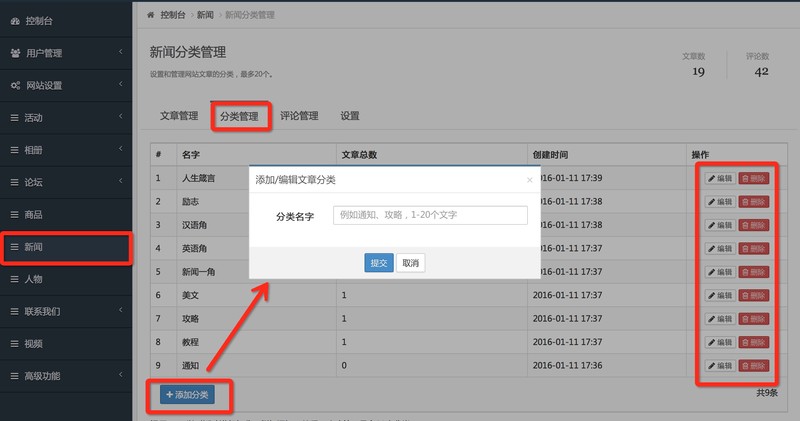Click the list icon beside 人物
Screen dimensions: 800x421
tap(15, 279)
